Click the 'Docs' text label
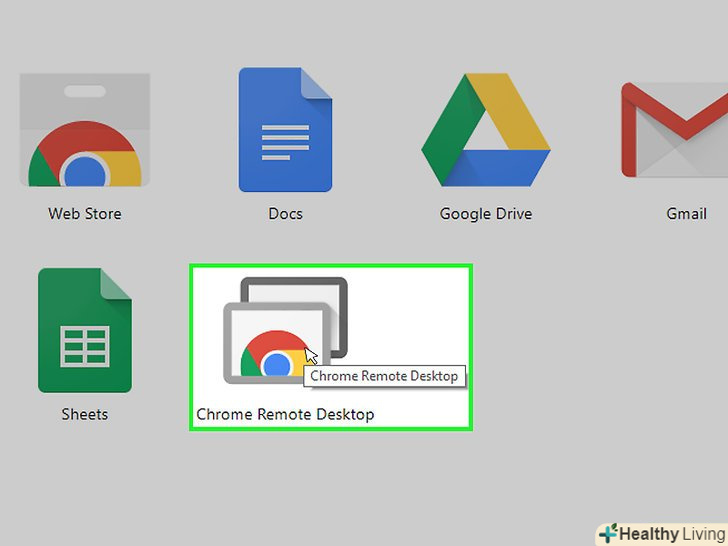The width and height of the screenshot is (728, 546). point(286,214)
